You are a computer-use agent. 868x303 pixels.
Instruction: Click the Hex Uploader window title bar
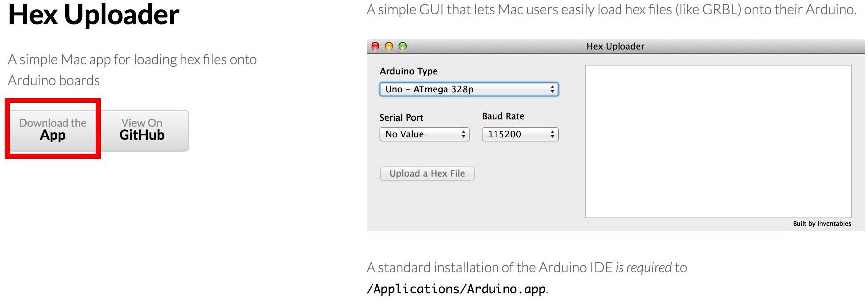click(616, 46)
